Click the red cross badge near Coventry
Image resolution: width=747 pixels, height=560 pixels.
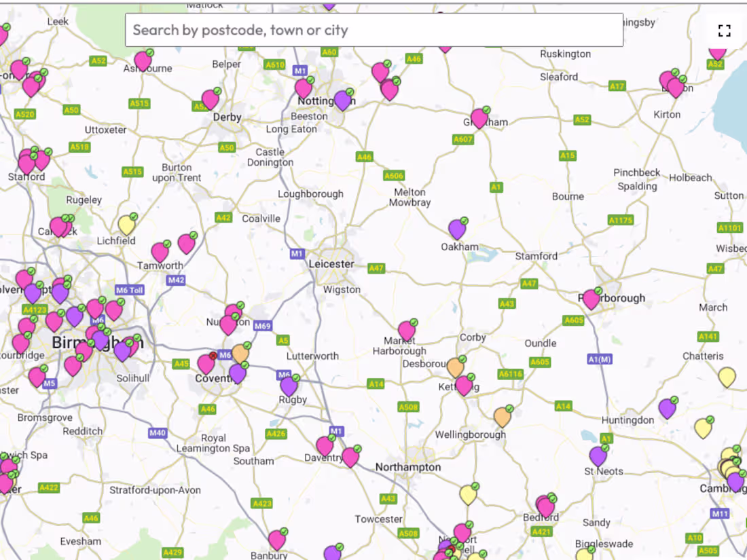213,355
